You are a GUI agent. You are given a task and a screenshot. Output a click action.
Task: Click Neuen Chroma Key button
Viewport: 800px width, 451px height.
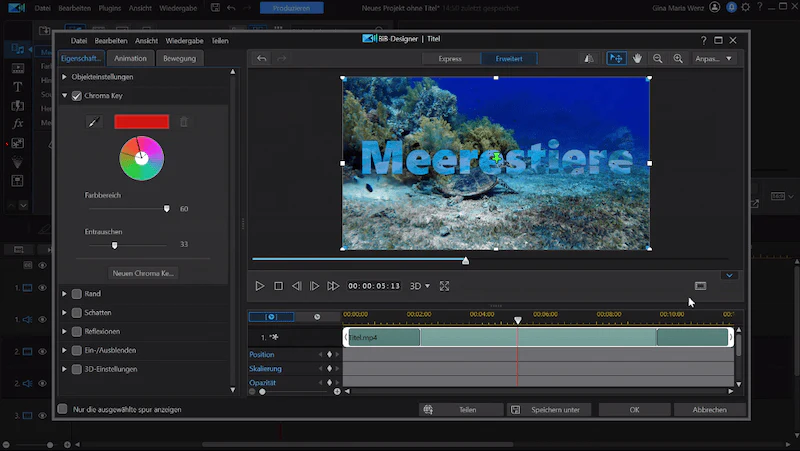(143, 273)
